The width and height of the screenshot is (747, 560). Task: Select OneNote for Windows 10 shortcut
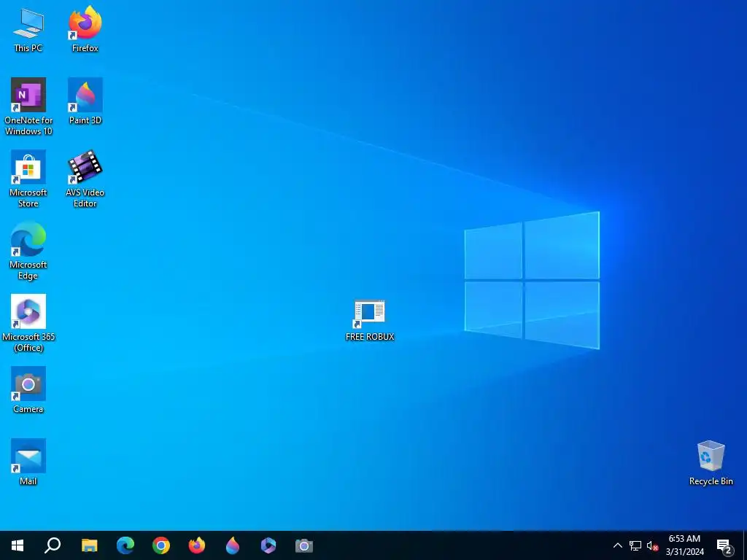(28, 106)
